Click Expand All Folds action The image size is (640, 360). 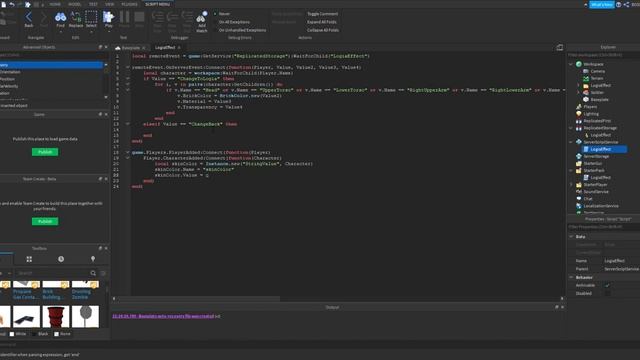[322, 22]
